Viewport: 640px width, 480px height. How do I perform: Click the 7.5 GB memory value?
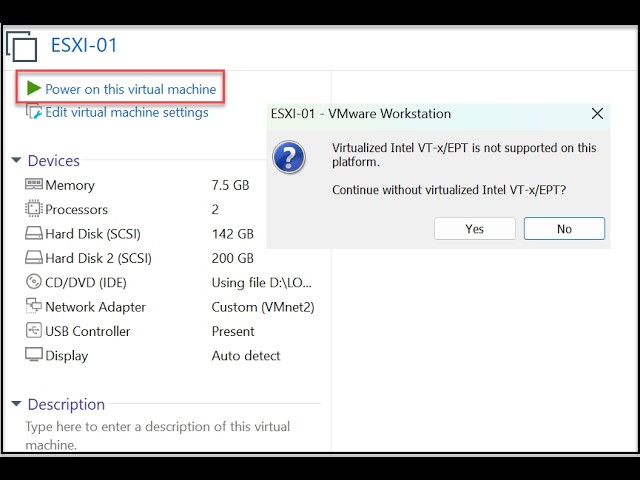[230, 185]
